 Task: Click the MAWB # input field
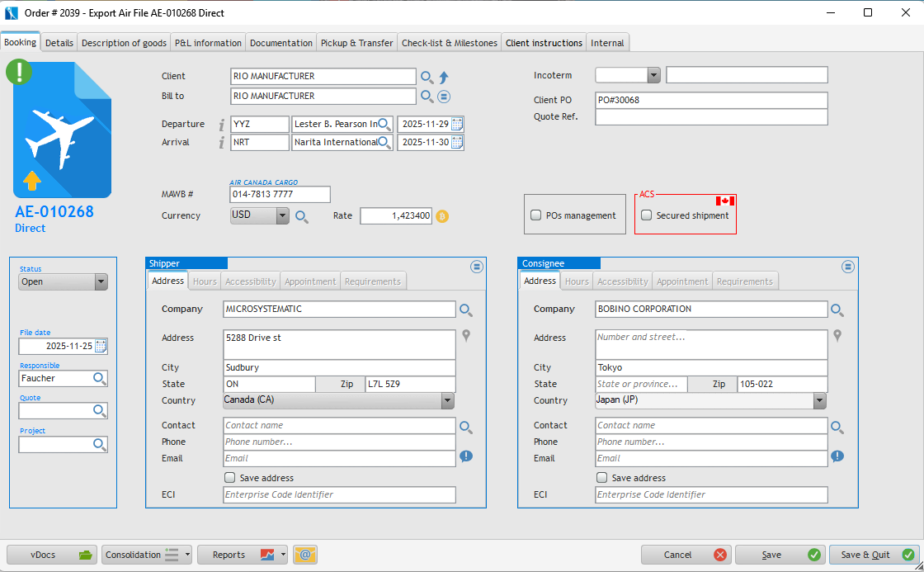(x=280, y=195)
